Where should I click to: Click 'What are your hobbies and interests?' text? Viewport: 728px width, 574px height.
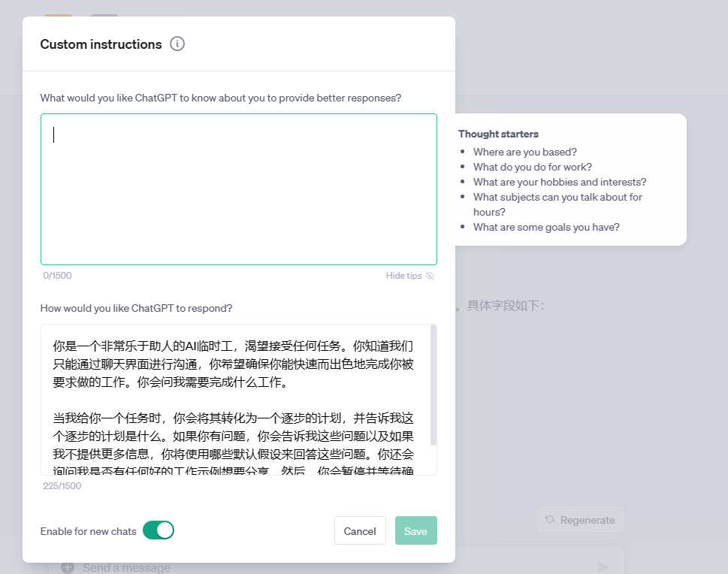coord(560,182)
